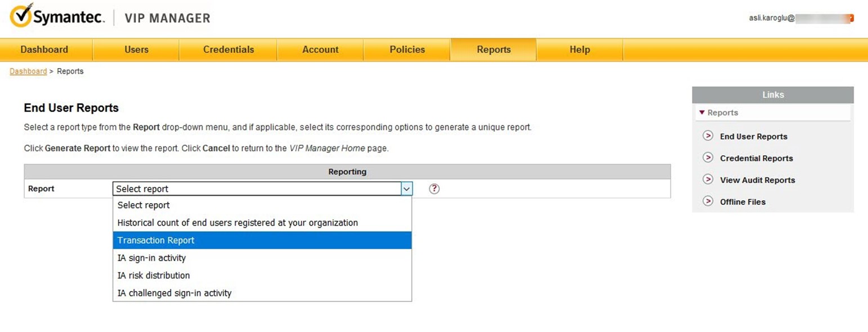Viewport: 868px width, 332px height.
Task: Choose 'Select report' option in the list
Action: 262,205
